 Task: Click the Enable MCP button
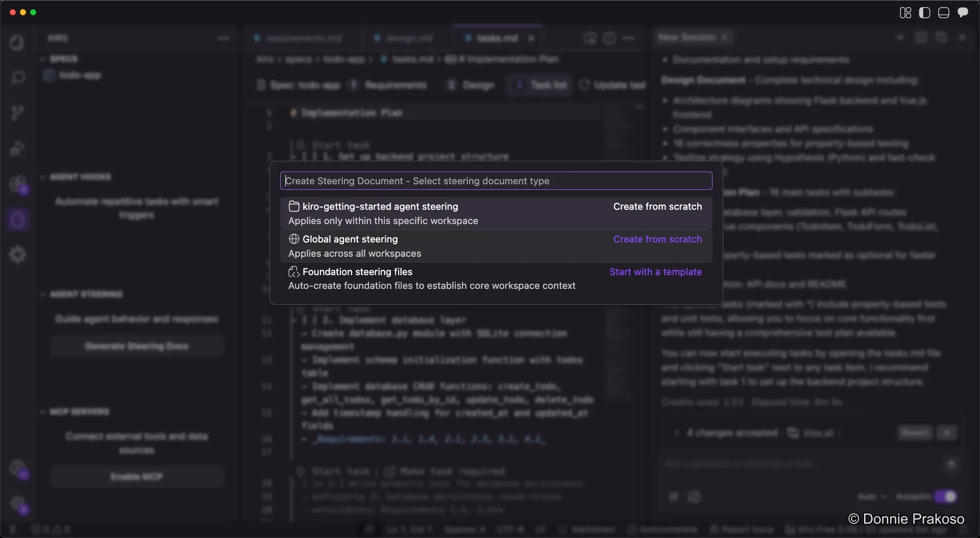click(136, 477)
